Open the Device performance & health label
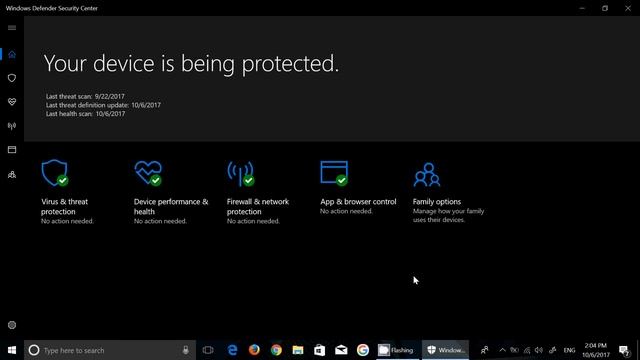The height and width of the screenshot is (360, 640). [171, 207]
